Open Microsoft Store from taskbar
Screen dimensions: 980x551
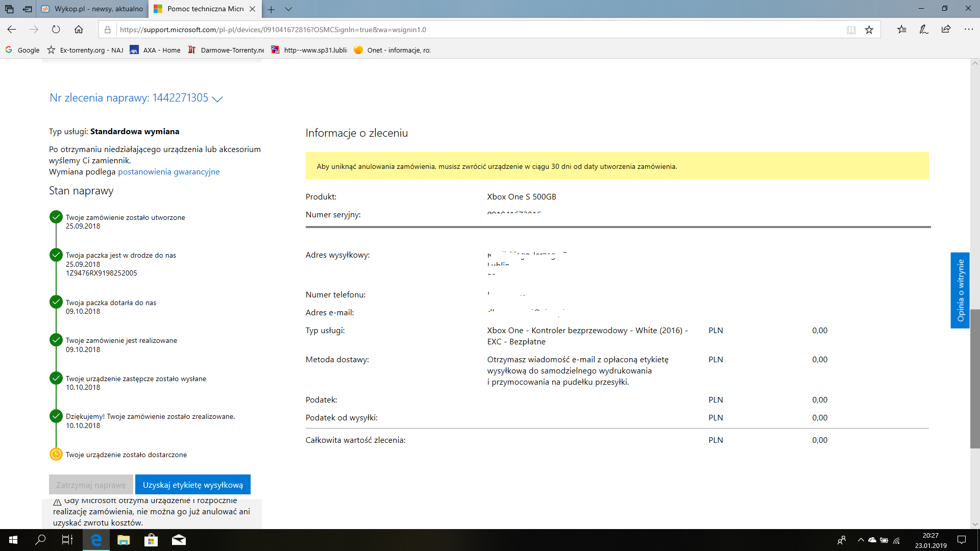tap(151, 540)
